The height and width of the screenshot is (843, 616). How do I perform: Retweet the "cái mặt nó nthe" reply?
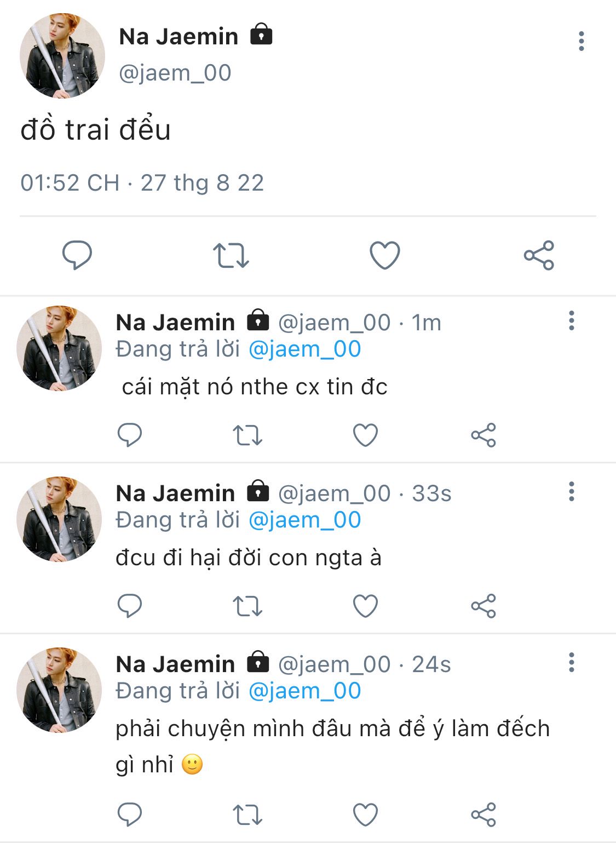247,435
